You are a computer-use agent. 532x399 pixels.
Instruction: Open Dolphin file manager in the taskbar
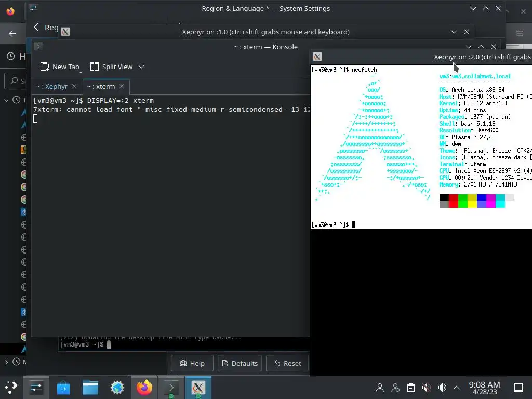click(90, 387)
